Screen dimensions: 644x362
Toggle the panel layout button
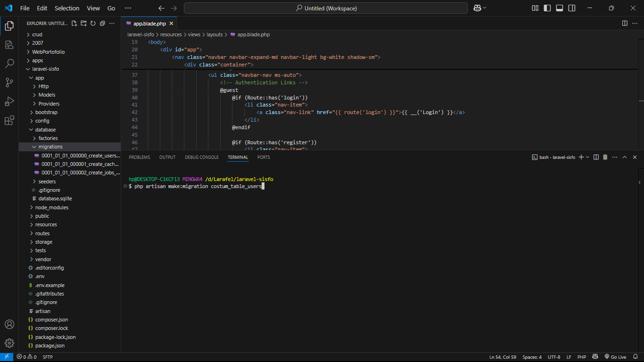559,8
